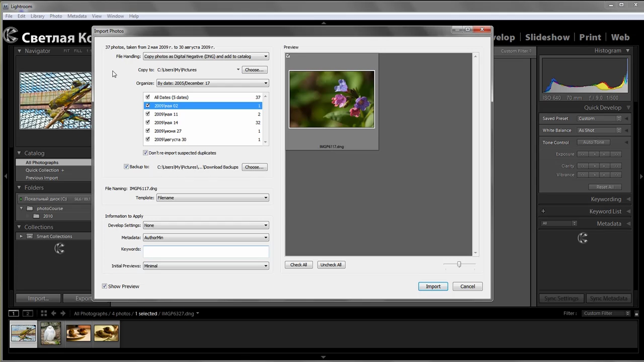The image size is (644, 362).
Task: Open second window display button 2
Action: [x=28, y=313]
